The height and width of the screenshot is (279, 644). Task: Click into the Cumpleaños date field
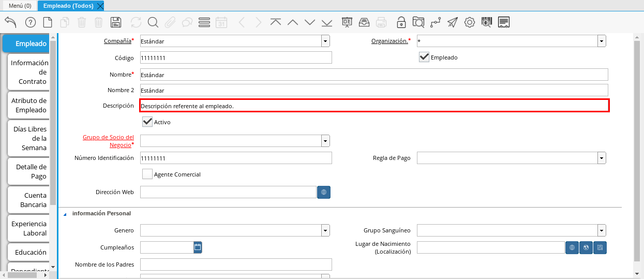pos(167,247)
